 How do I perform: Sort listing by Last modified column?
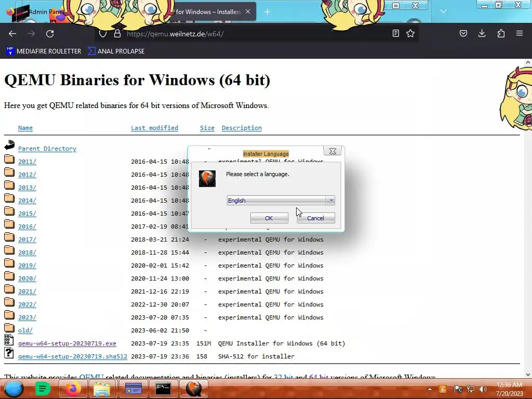154,128
